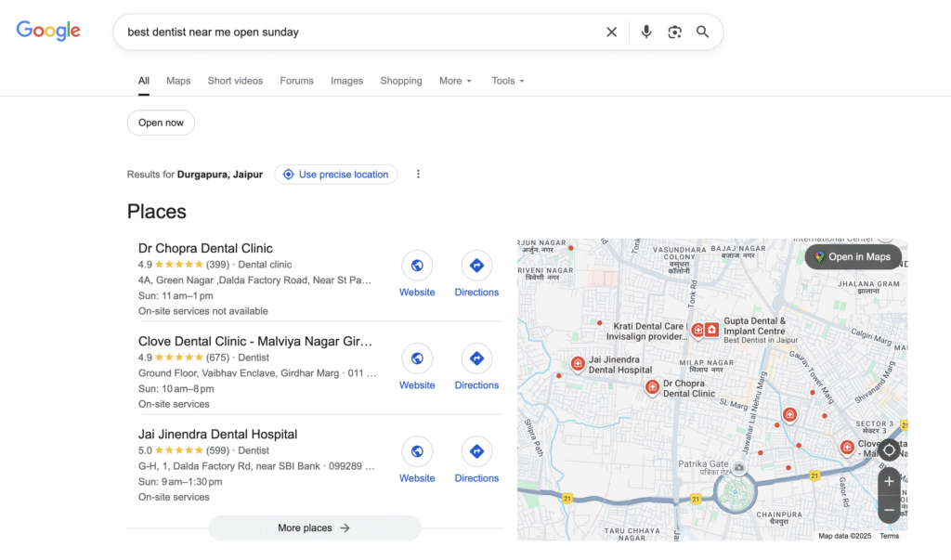
Task: Click into the search text field
Action: tap(353, 32)
